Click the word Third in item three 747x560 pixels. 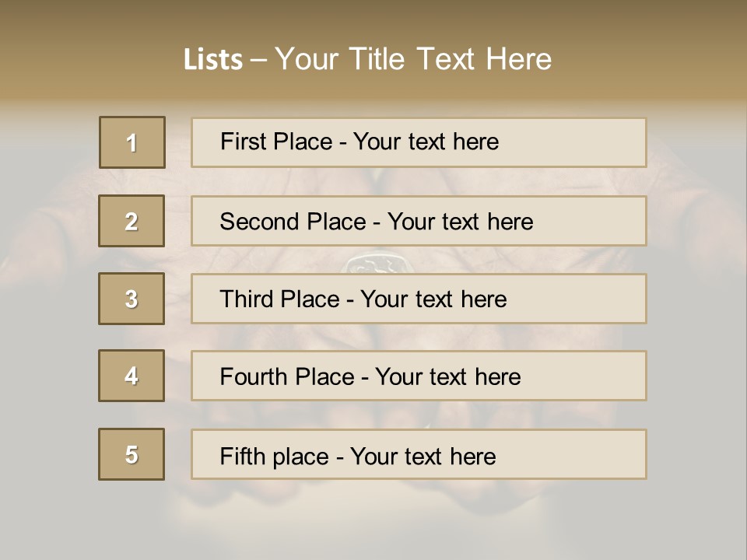247,299
